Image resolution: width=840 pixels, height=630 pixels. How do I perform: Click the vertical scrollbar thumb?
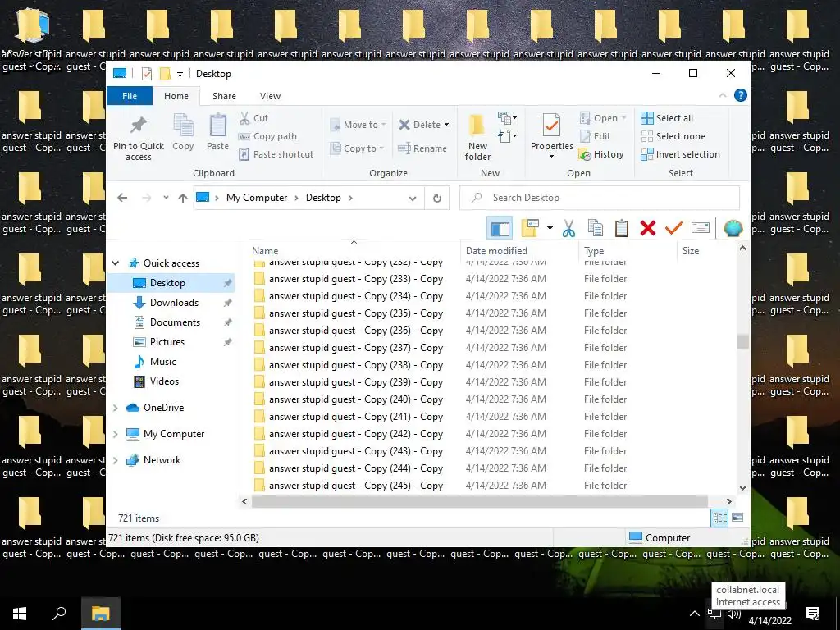(x=742, y=341)
